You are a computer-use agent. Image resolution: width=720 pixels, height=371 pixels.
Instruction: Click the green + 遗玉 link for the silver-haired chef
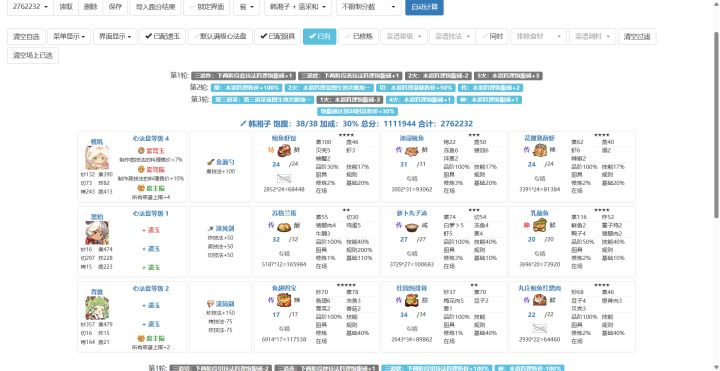point(151,268)
